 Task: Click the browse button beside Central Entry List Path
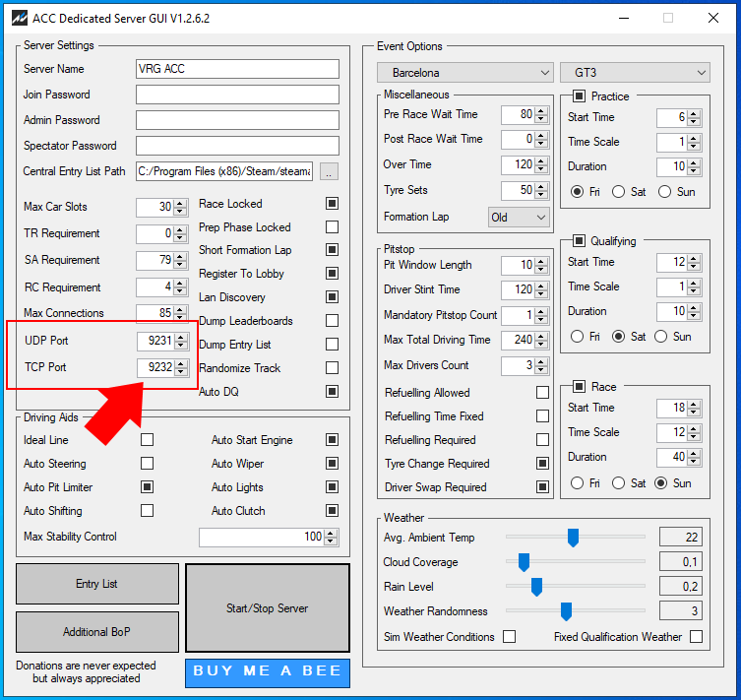[x=329, y=171]
